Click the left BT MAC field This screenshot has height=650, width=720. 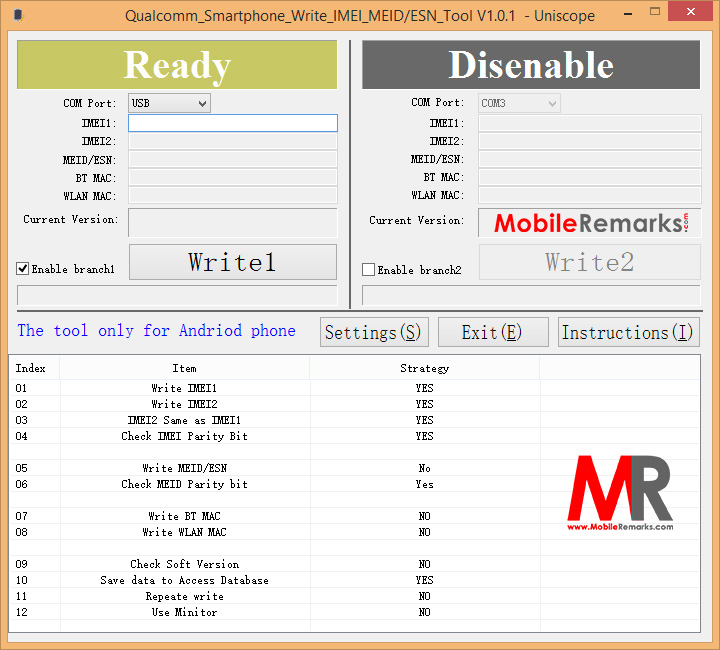click(233, 178)
